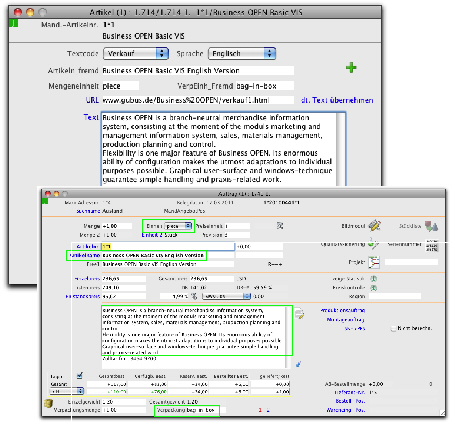The height and width of the screenshot is (427, 455).
Task: Open the Textcode dropdown showing Verkauf
Action: pos(136,53)
